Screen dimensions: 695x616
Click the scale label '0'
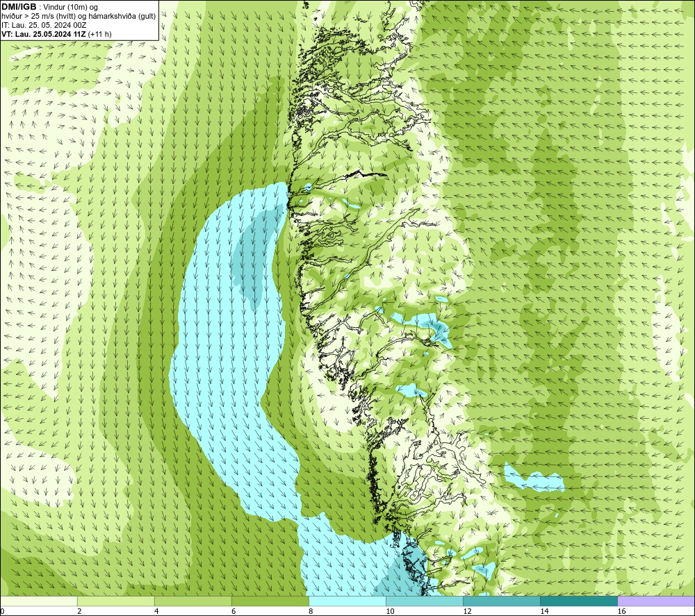coord(2,612)
